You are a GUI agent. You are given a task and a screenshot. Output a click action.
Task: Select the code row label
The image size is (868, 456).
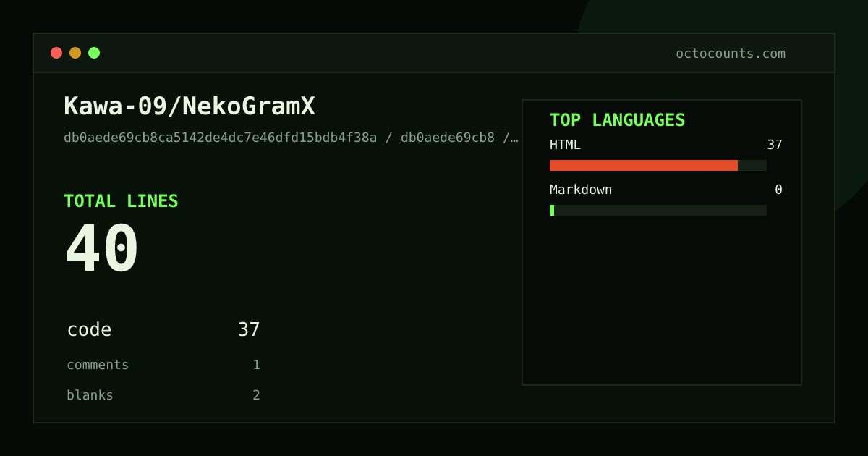89,330
